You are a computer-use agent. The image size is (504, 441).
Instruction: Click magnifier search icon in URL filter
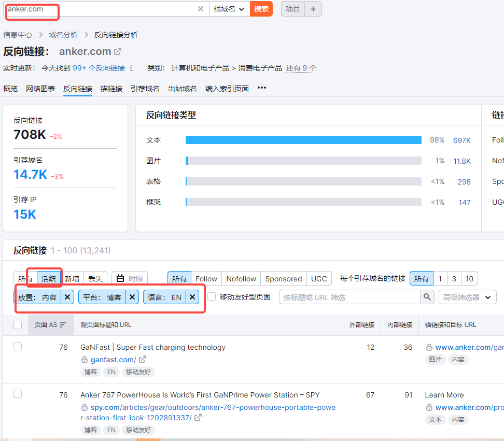427,297
